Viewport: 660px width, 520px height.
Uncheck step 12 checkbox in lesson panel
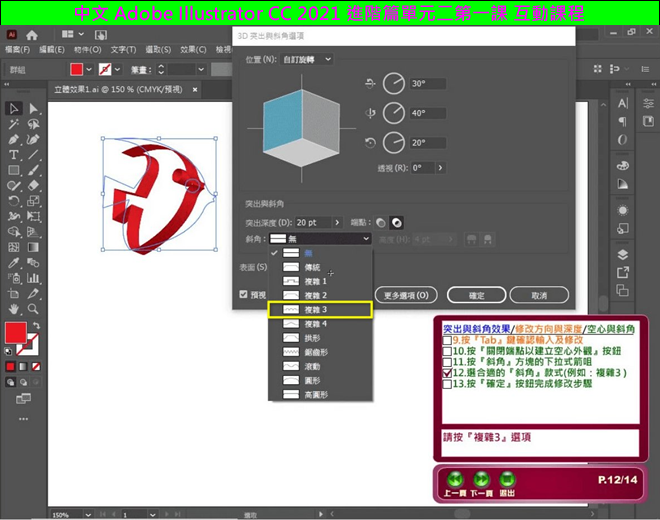[447, 372]
